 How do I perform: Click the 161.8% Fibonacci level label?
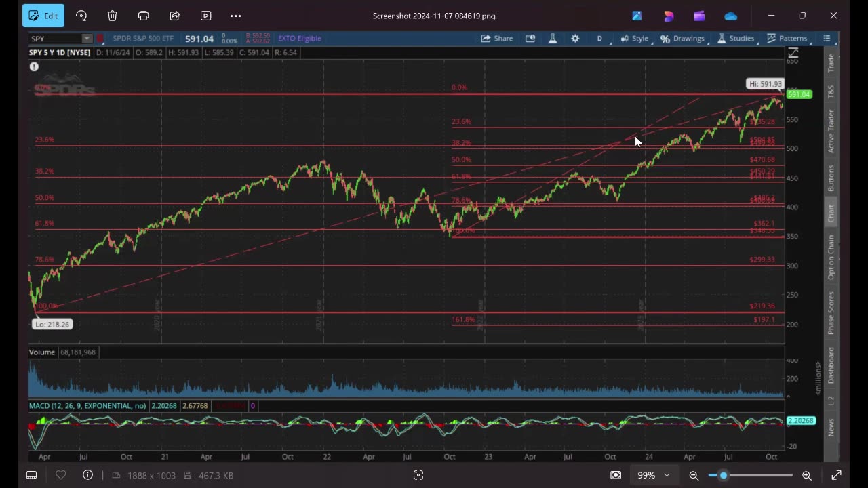click(463, 319)
